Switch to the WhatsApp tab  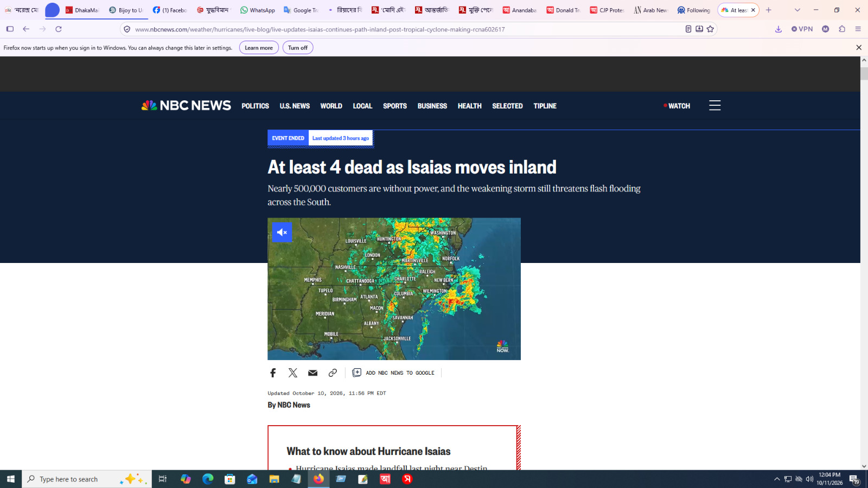click(x=258, y=10)
